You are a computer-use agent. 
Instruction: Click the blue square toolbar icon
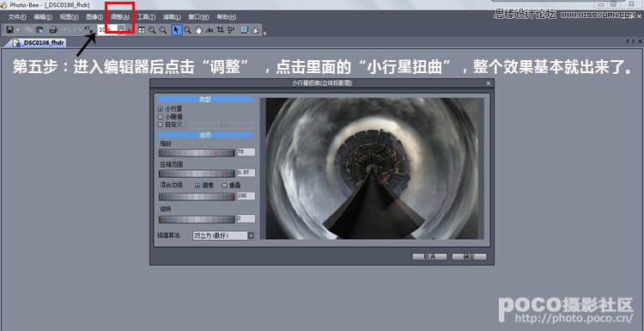coord(245,29)
